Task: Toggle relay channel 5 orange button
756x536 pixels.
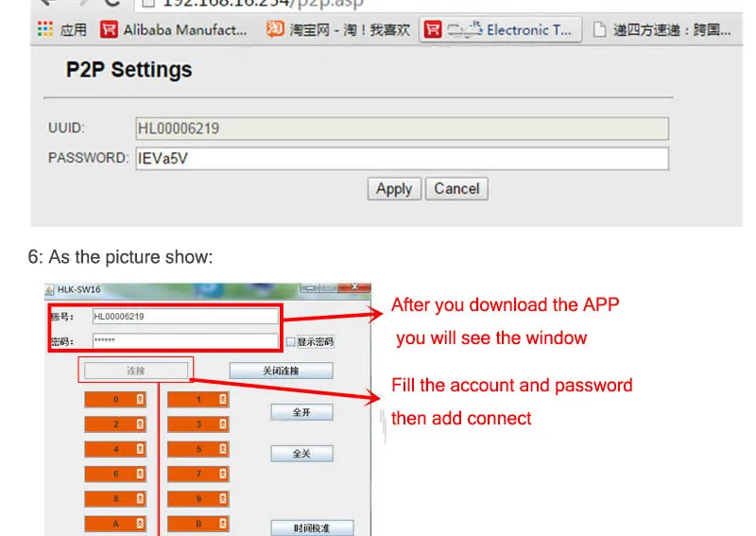Action: click(198, 449)
